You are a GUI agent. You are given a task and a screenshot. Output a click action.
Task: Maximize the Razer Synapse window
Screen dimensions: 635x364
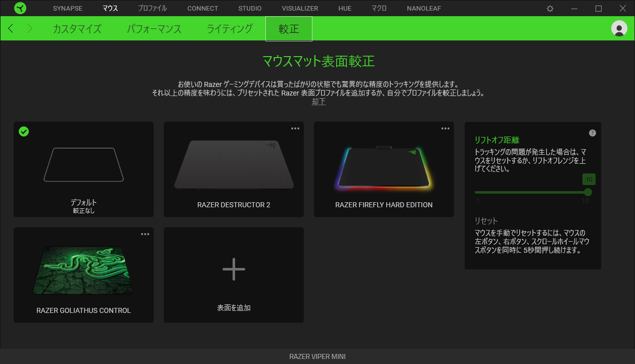coord(599,9)
